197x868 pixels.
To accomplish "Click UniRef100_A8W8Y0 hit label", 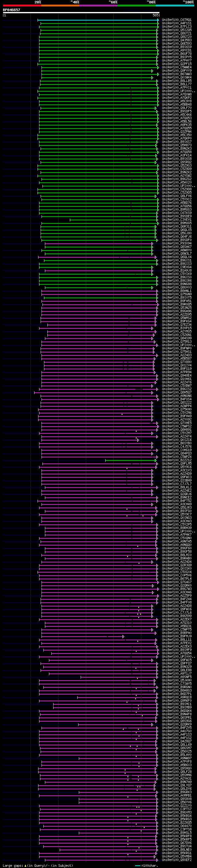I will coord(177,250).
